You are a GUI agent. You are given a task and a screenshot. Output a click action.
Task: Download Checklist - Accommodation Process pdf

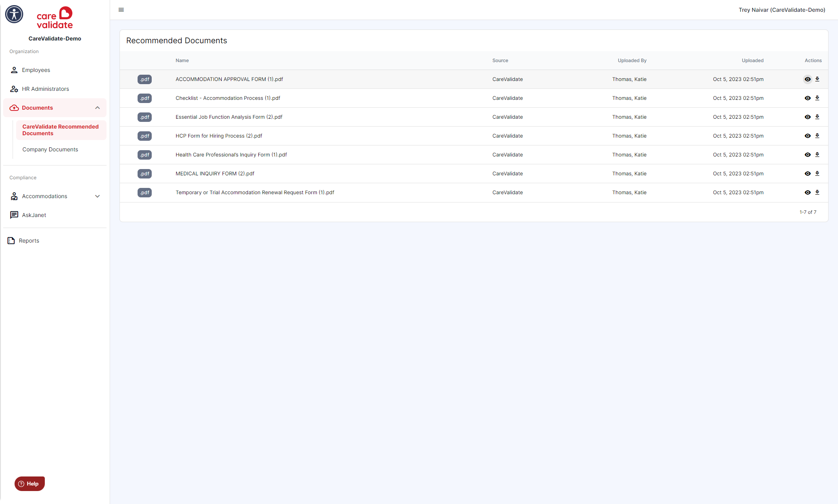817,98
